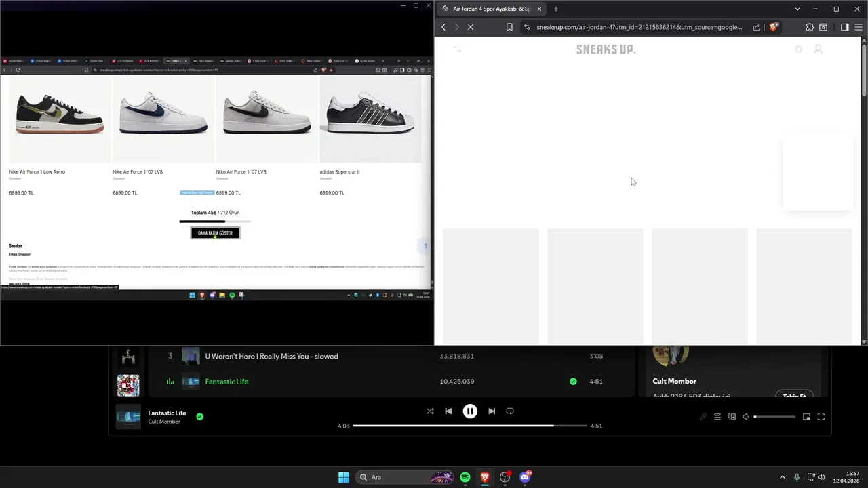868x488 pixels.
Task: Seek on the Spotify playback progress bar
Action: point(470,426)
